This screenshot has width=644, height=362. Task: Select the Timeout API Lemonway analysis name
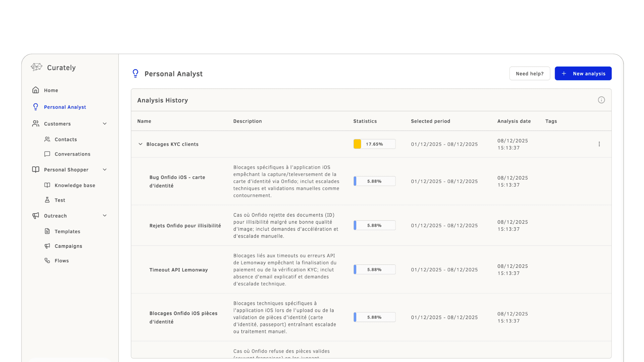pos(178,269)
